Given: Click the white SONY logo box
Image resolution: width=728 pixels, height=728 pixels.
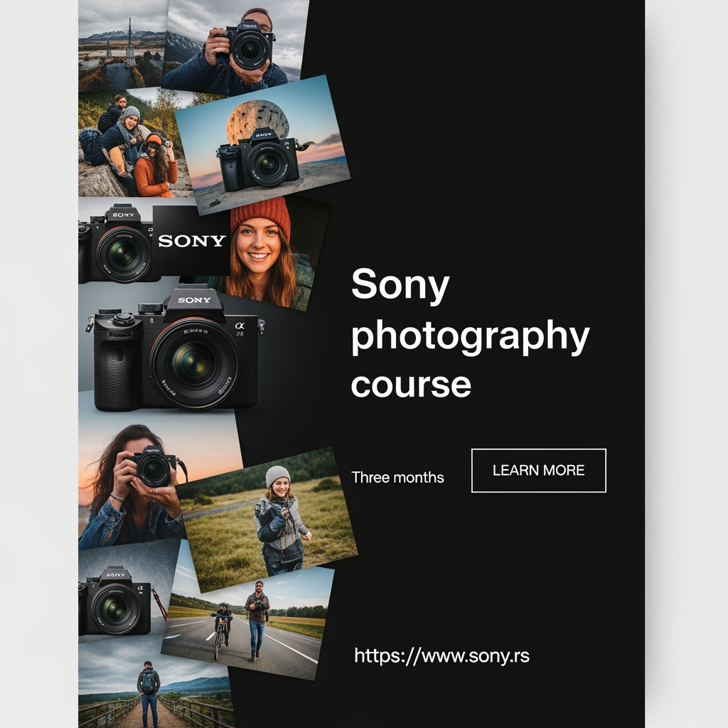Looking at the screenshot, I should coord(191,240).
